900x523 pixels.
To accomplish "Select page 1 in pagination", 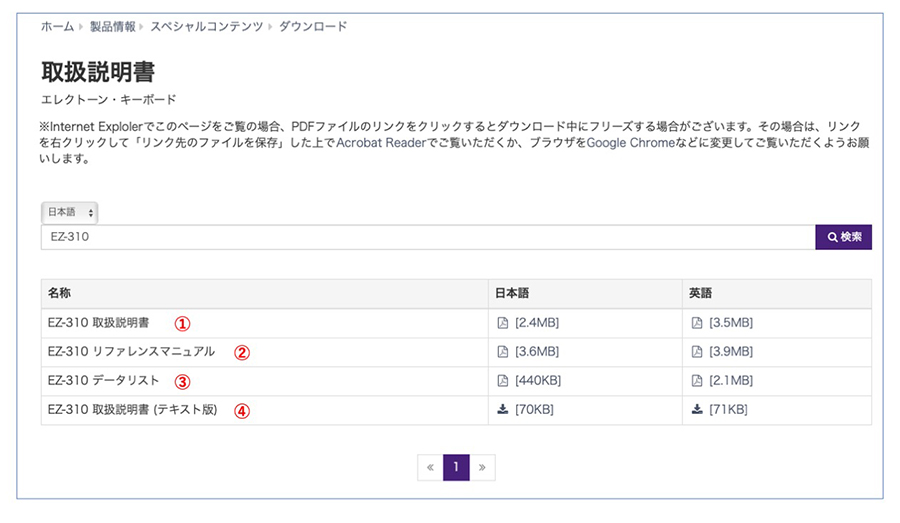I will tap(456, 467).
